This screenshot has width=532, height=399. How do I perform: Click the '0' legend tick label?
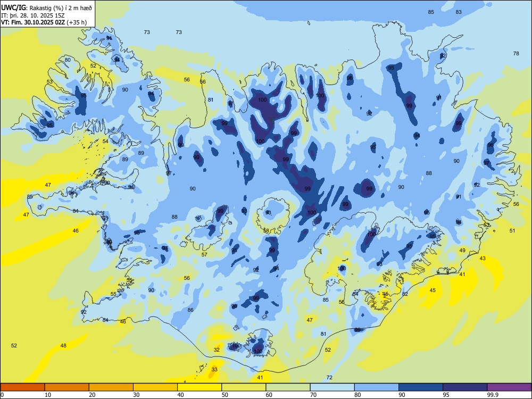coord(2,395)
